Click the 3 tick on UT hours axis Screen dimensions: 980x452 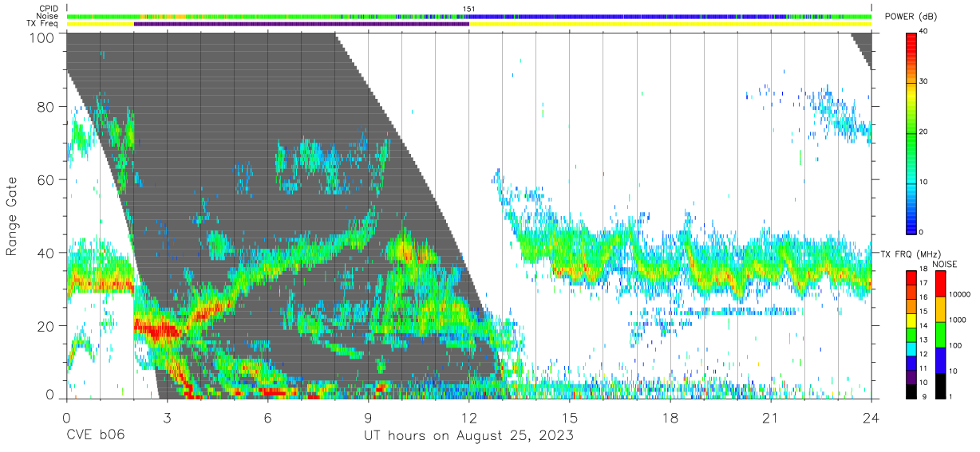point(167,417)
